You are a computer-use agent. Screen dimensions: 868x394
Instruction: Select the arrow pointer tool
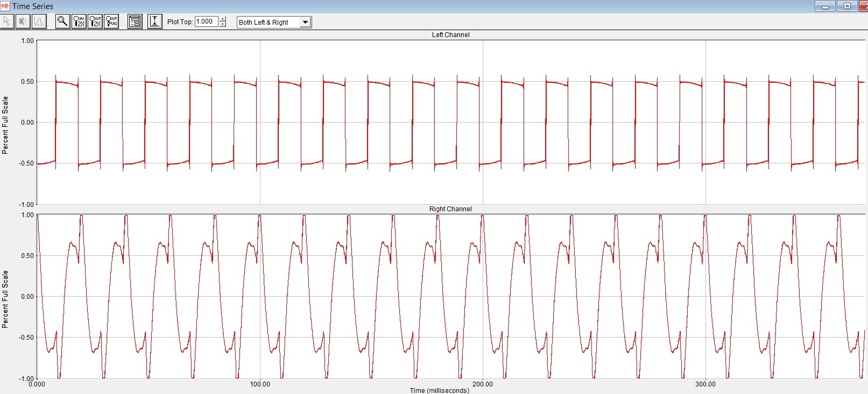pos(7,22)
